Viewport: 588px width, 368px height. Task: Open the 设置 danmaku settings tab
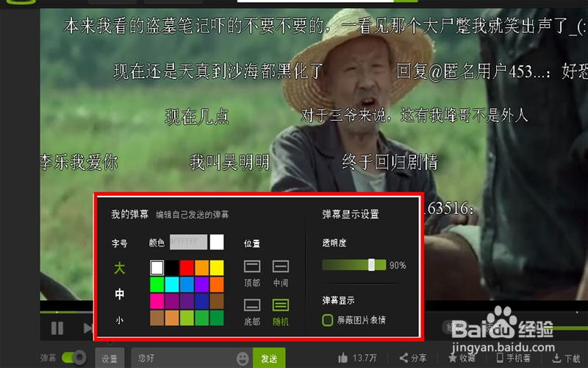(110, 358)
